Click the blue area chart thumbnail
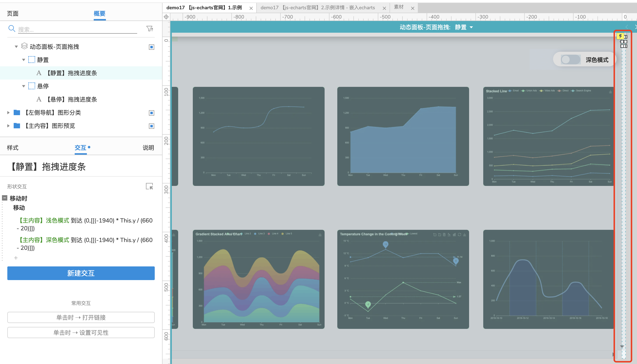637x364 pixels. [403, 136]
